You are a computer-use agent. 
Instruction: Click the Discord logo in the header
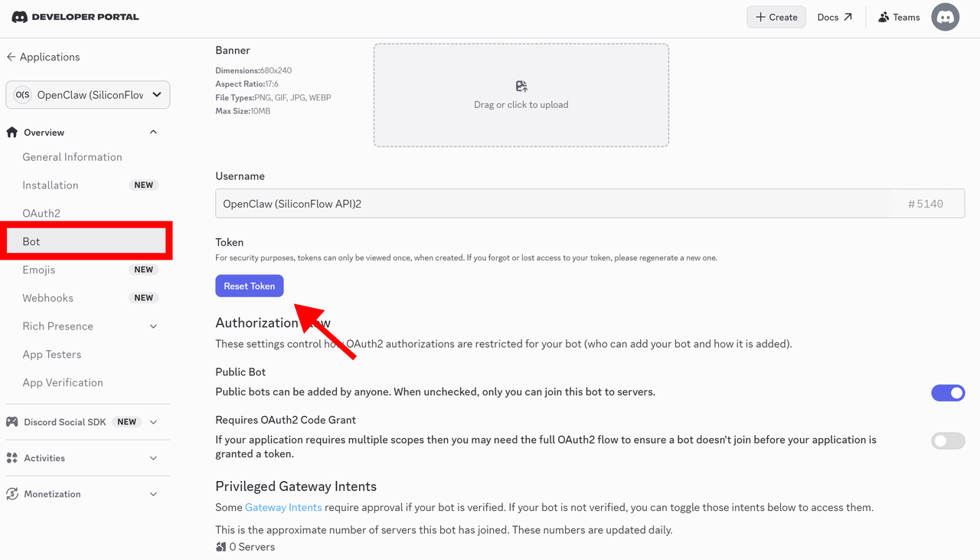click(x=20, y=17)
